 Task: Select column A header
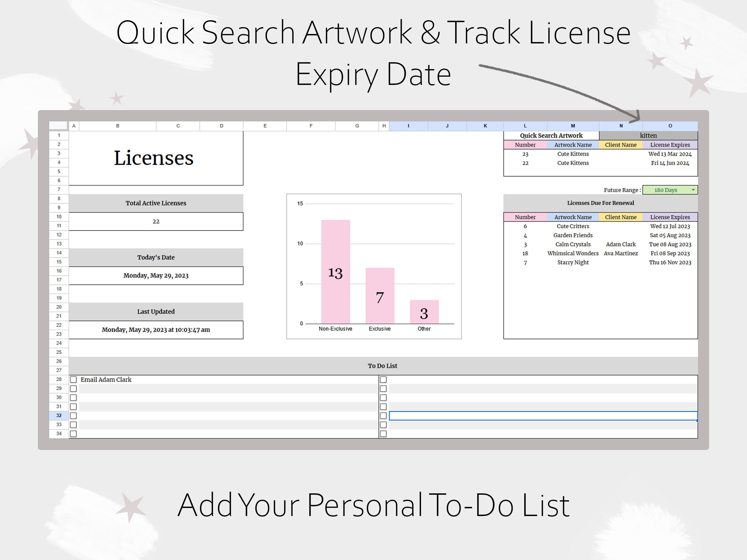(x=74, y=126)
